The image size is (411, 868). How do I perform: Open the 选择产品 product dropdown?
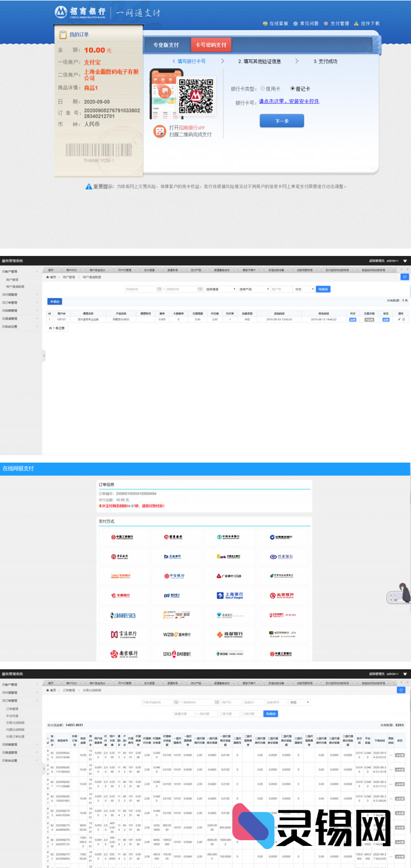(x=254, y=290)
